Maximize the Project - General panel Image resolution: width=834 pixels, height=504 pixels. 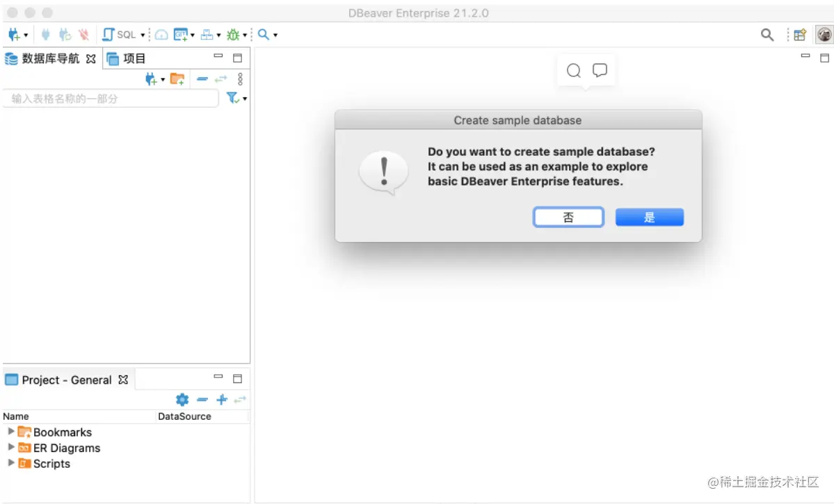point(238,379)
